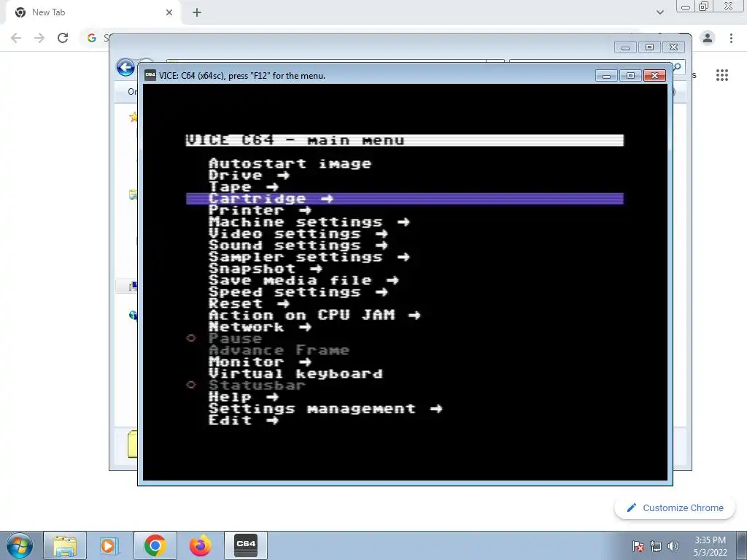Open Windows Start menu
Viewport: 747px width, 560px height.
point(20,545)
